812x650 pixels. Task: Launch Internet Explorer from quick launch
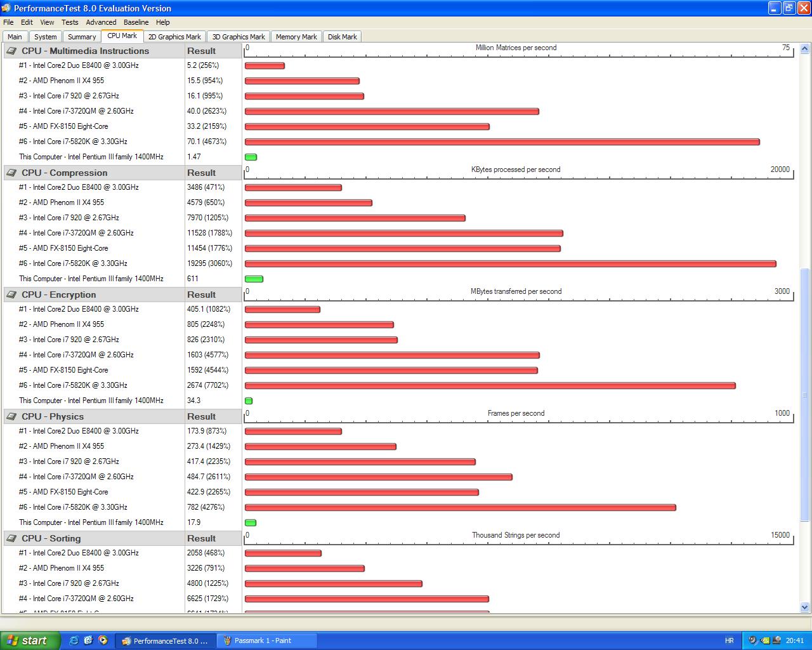point(74,640)
